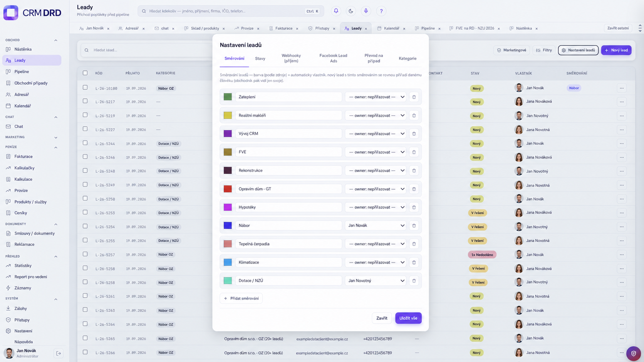
Task: Open owner dropdown for Dotace / NZÚ
Action: tap(376, 281)
